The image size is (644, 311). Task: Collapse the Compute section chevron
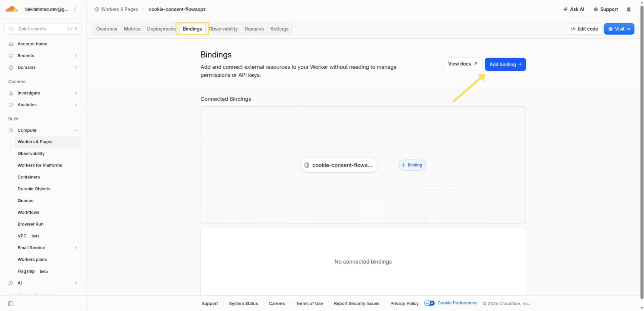point(76,130)
